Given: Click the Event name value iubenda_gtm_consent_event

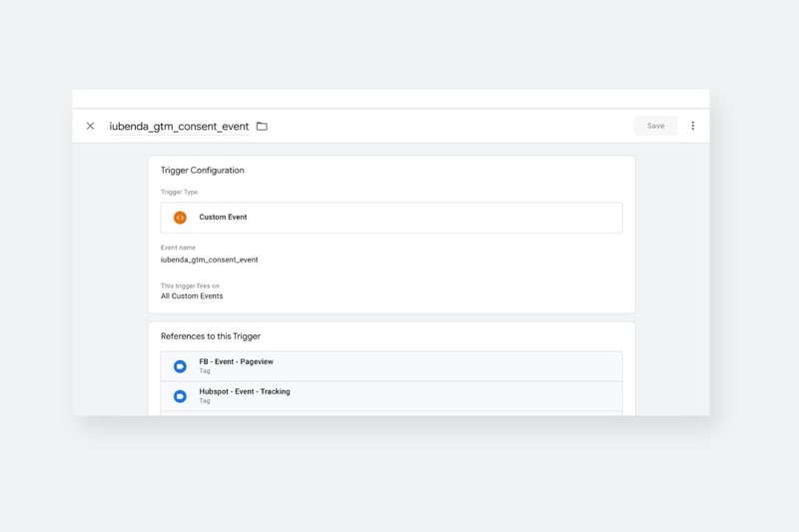Looking at the screenshot, I should click(210, 260).
